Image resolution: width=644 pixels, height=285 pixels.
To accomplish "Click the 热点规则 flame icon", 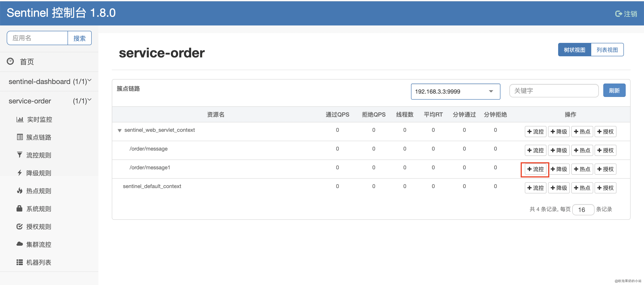I will pyautogui.click(x=20, y=191).
